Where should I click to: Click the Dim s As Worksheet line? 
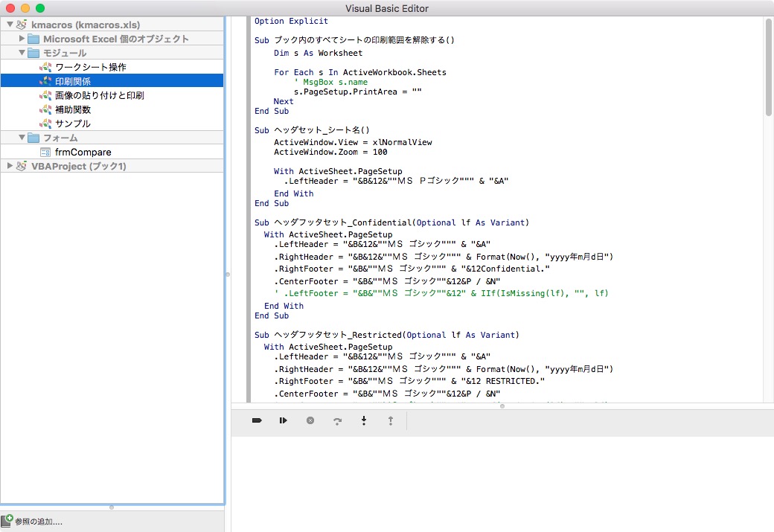pyautogui.click(x=318, y=53)
